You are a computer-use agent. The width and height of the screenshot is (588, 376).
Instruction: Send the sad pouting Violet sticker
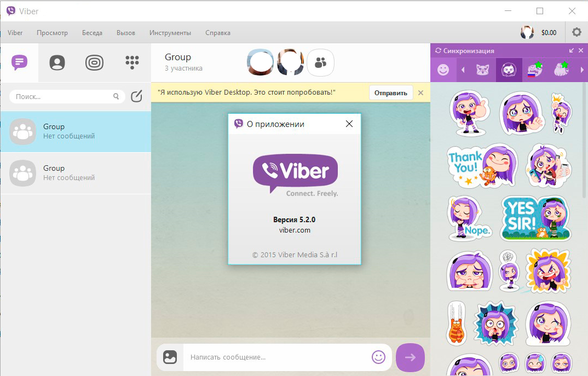click(x=470, y=271)
